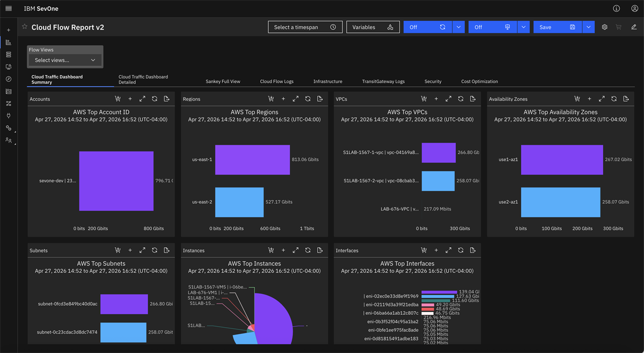Screen dimensions: 644x353
Task: Click the '267.02 Gbits' value label
Action: coord(619,160)
